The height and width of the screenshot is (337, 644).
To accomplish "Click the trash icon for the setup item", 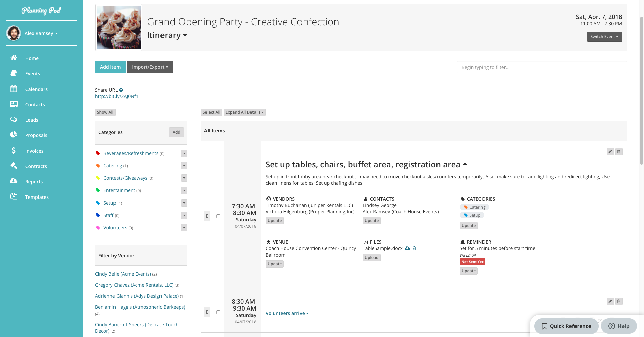I will tap(619, 152).
